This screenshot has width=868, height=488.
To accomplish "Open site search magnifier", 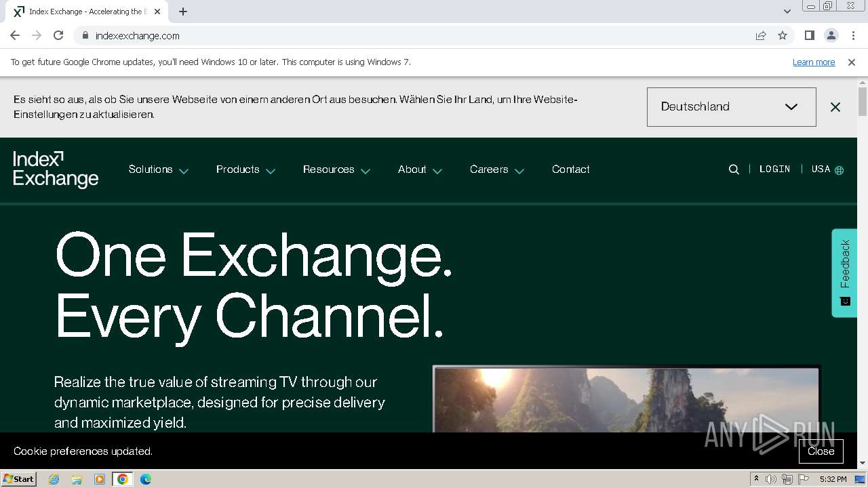I will click(734, 169).
